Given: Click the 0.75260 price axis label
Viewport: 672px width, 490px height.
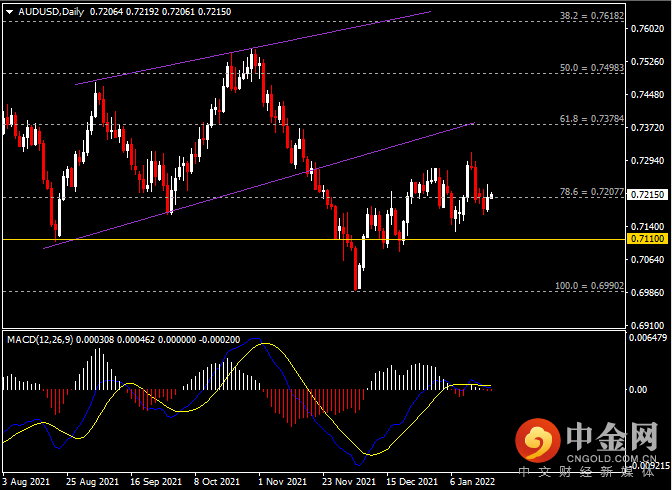Looking at the screenshot, I should pos(647,62).
